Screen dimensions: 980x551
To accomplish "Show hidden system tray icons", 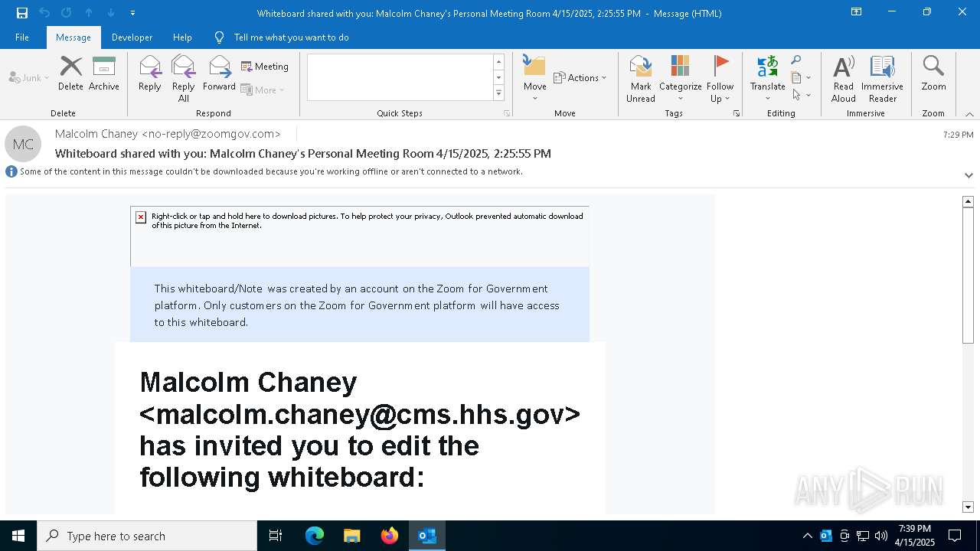I will (x=807, y=536).
